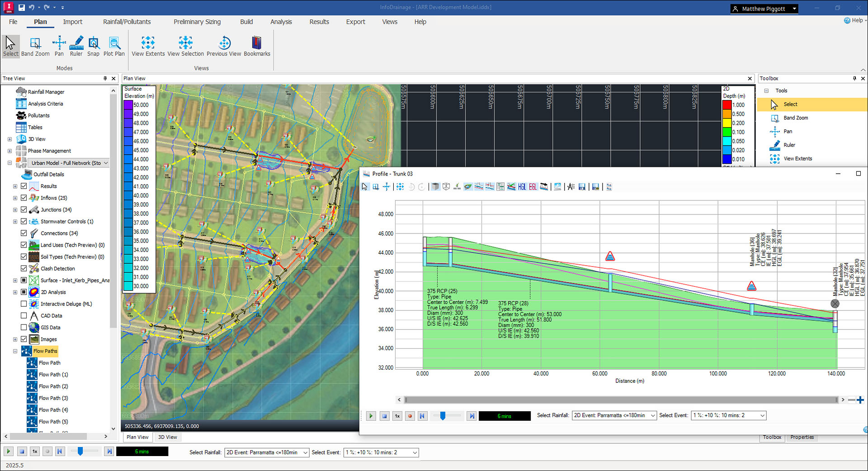Expand the Junctions (34) tree node

click(x=15, y=209)
